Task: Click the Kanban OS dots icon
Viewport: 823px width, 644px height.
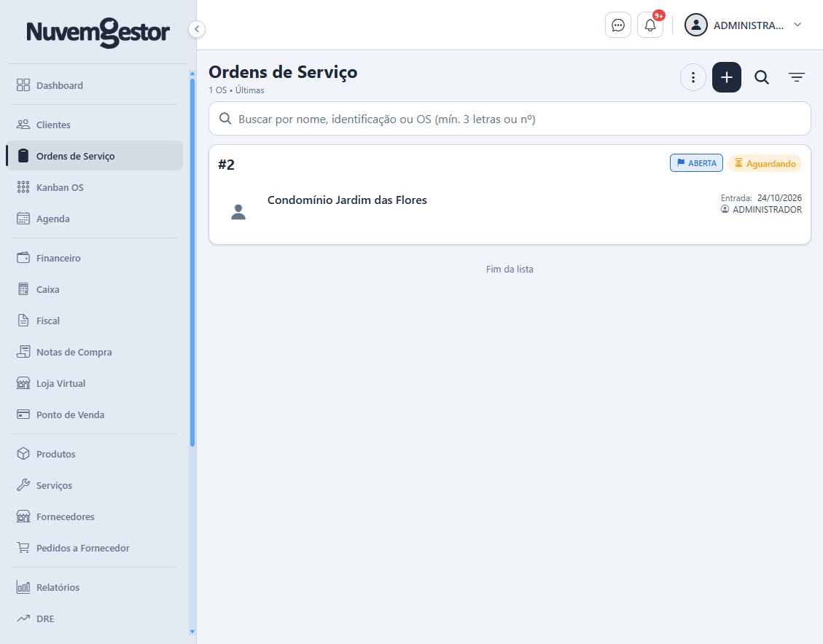Action: [23, 187]
